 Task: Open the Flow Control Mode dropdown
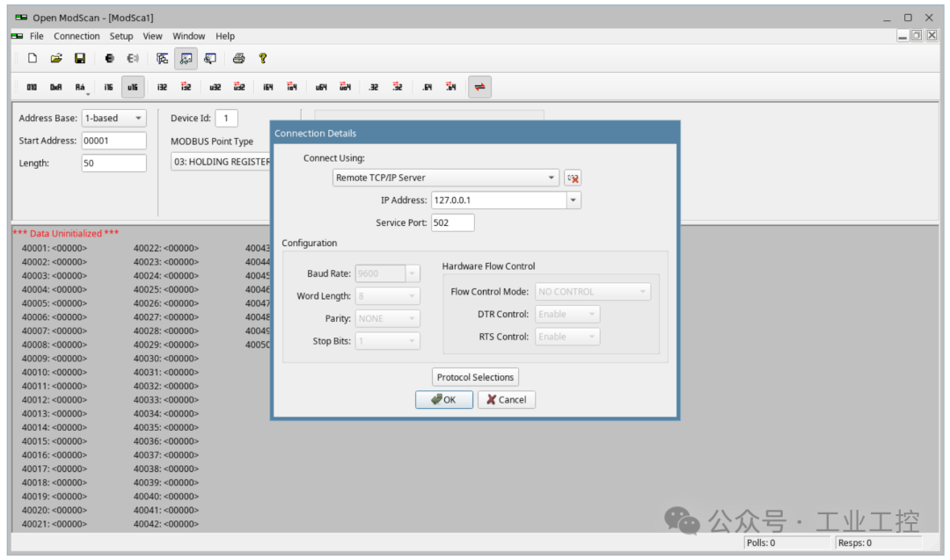point(593,292)
